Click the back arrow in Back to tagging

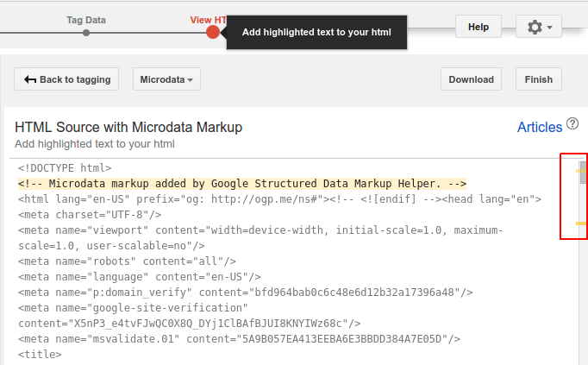tap(30, 80)
